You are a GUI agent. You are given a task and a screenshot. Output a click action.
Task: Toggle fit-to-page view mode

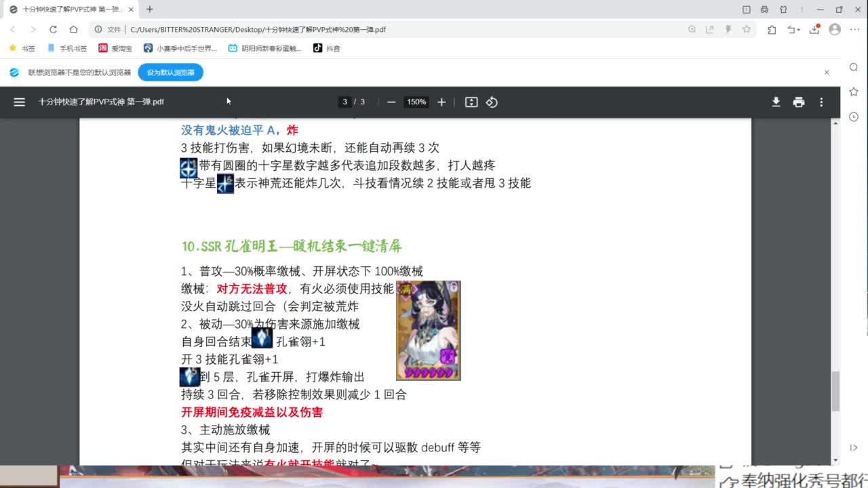[x=471, y=102]
